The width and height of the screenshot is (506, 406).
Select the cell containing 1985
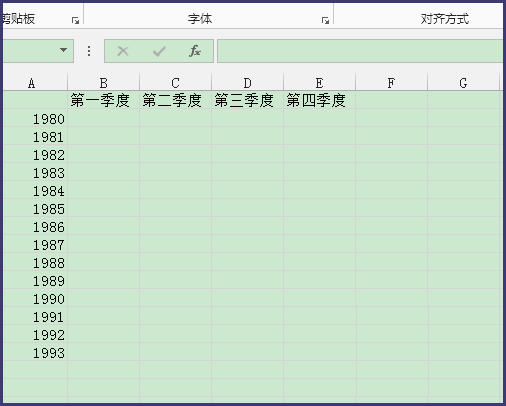(x=35, y=208)
